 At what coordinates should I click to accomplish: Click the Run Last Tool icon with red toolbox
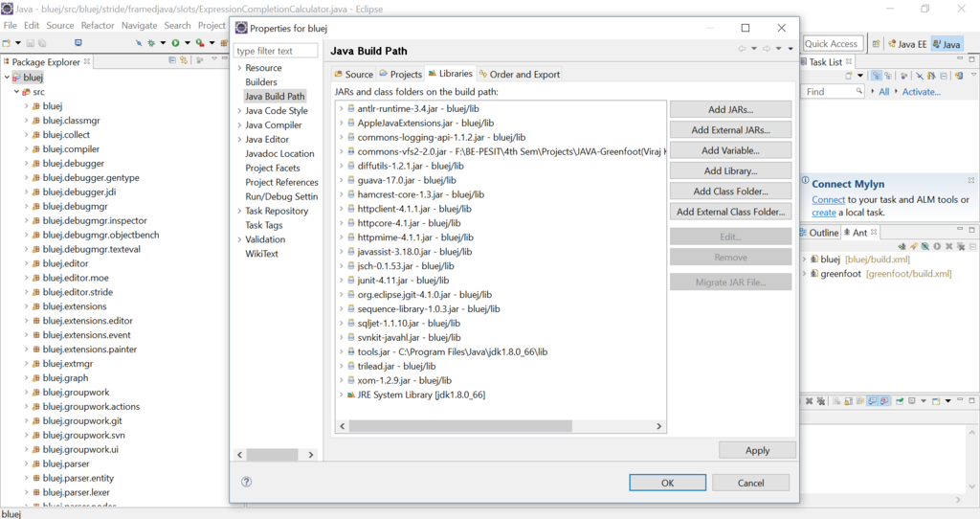pos(200,43)
